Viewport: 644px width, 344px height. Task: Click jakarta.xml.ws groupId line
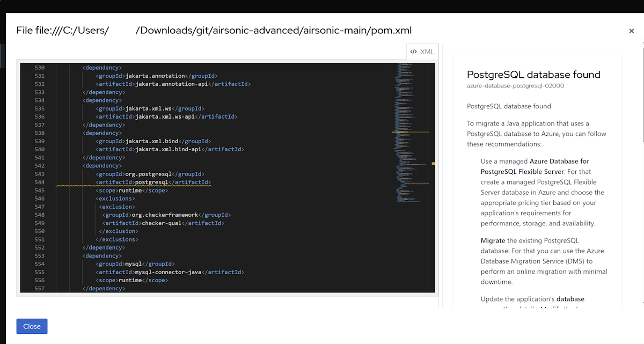tap(150, 108)
